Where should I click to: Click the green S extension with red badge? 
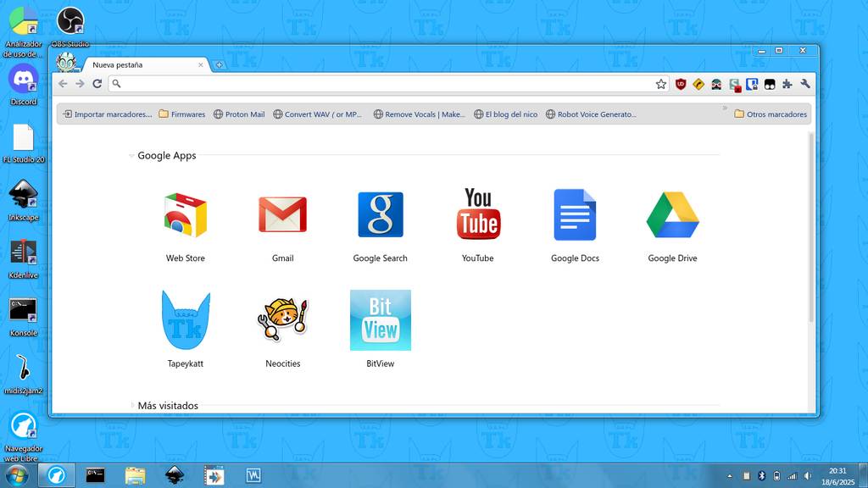[x=735, y=85]
